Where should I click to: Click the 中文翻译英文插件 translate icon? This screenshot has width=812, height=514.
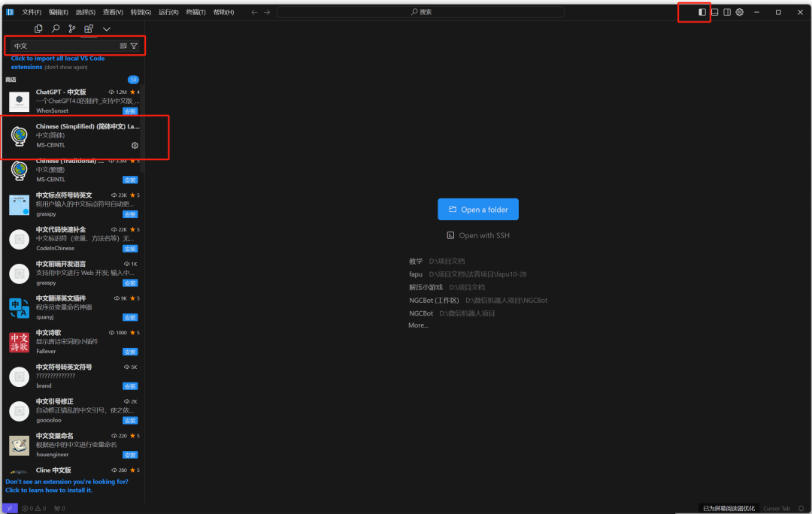click(x=19, y=308)
